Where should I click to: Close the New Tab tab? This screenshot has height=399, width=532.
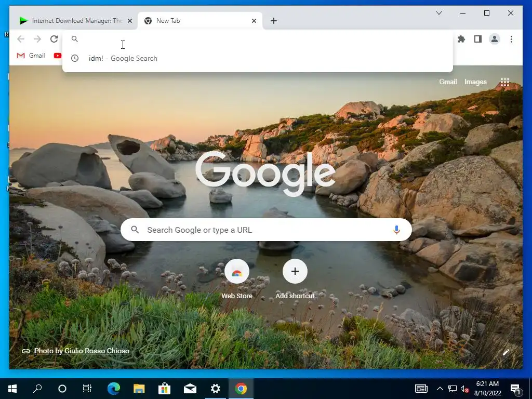point(254,21)
